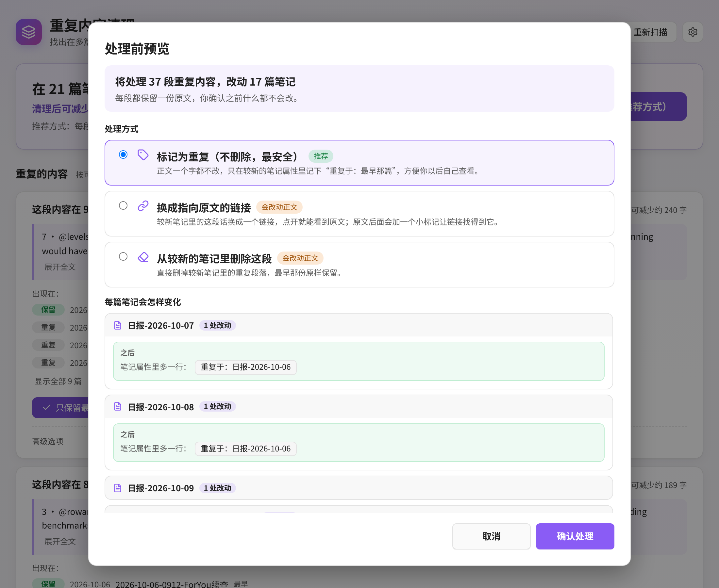
Task: Select the 换成指向原文的链接 radio option
Action: pos(123,205)
